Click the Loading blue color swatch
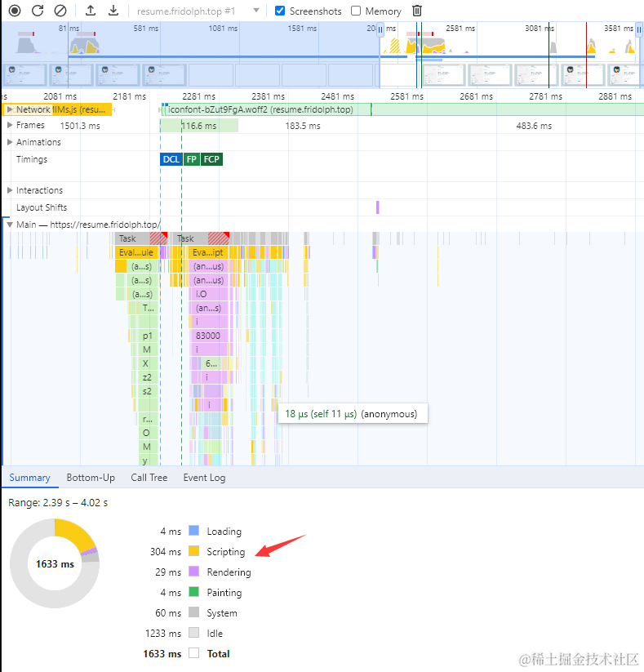The image size is (644, 672). (x=194, y=531)
